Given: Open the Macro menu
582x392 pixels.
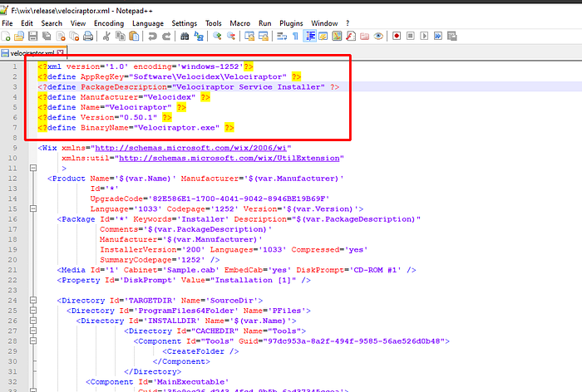Looking at the screenshot, I should (x=239, y=23).
